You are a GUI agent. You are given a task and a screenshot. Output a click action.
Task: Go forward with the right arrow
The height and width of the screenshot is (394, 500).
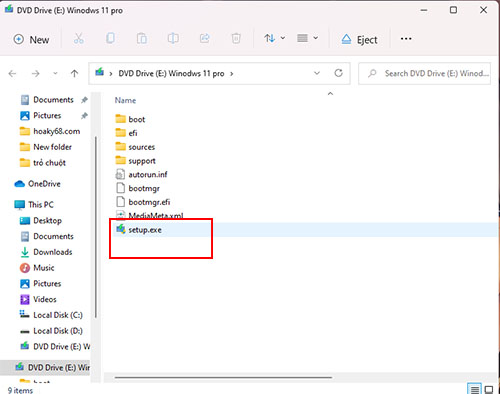(35, 74)
